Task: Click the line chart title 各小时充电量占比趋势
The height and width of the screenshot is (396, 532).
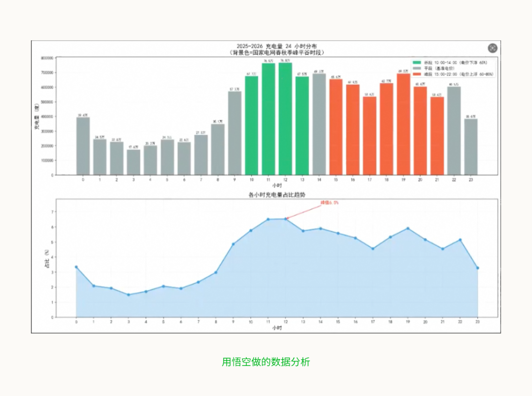Action: coord(276,195)
